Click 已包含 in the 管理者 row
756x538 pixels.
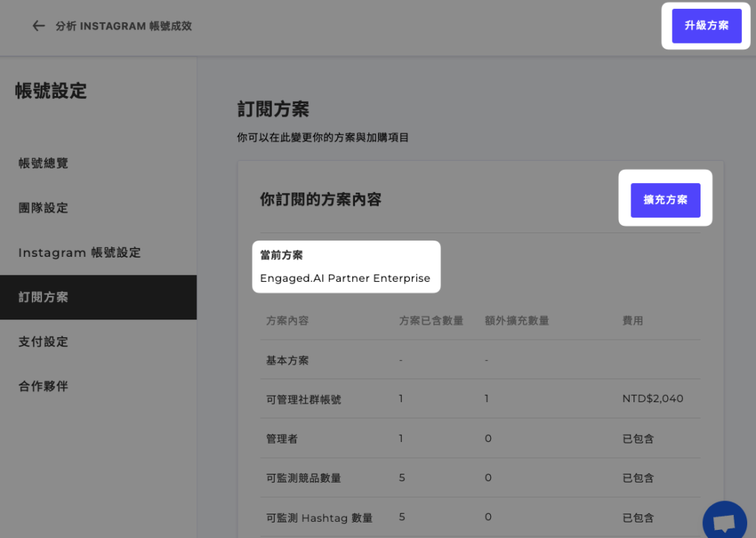point(638,438)
